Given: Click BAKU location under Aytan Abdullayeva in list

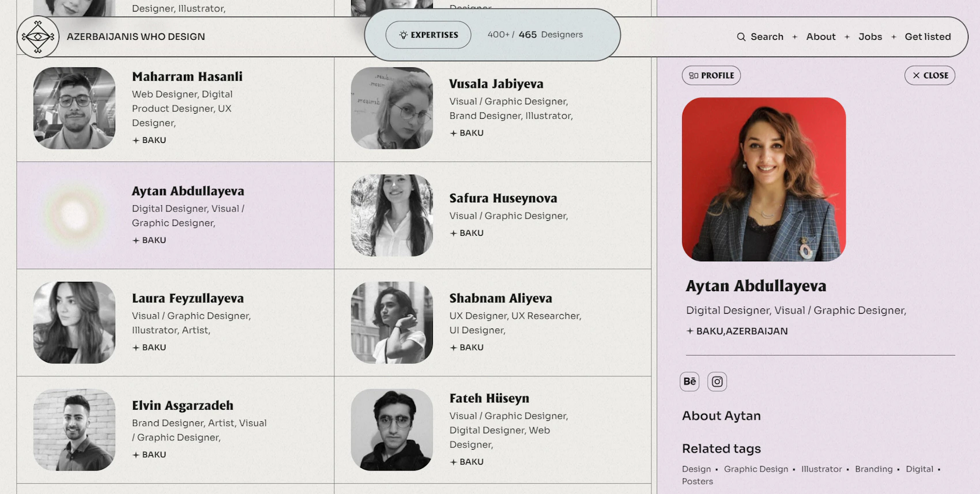Looking at the screenshot, I should click(149, 240).
